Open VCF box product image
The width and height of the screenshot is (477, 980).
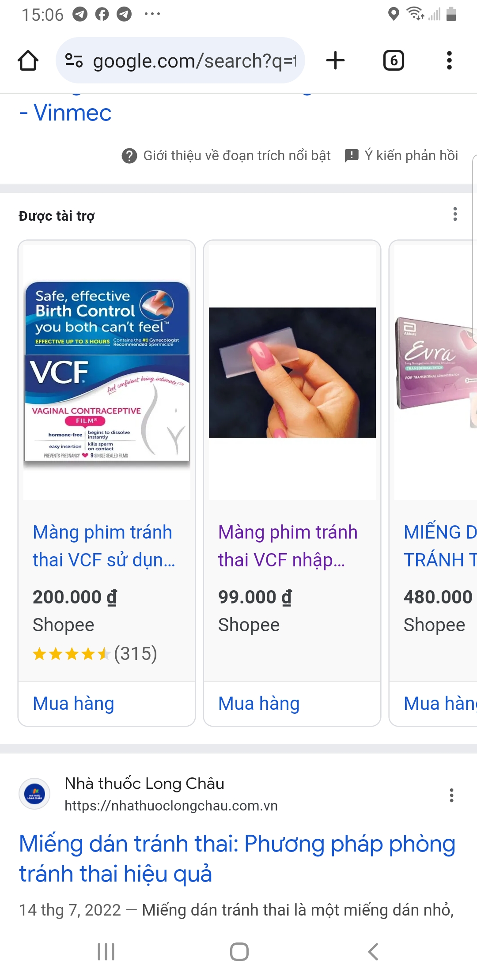(107, 372)
